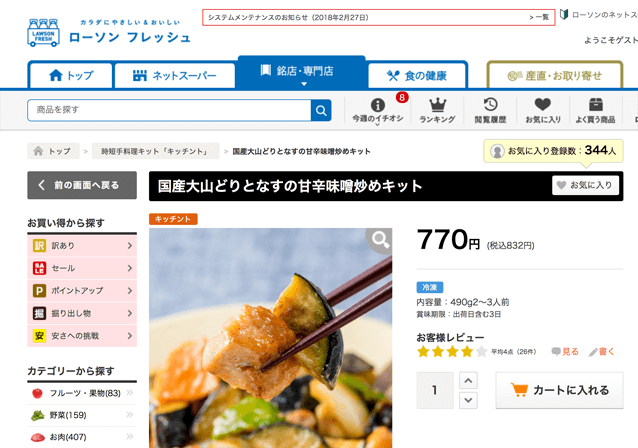Viewport: 638px width, 448px height.
Task: Click the 冷凍 frozen label
Action: coord(430,287)
